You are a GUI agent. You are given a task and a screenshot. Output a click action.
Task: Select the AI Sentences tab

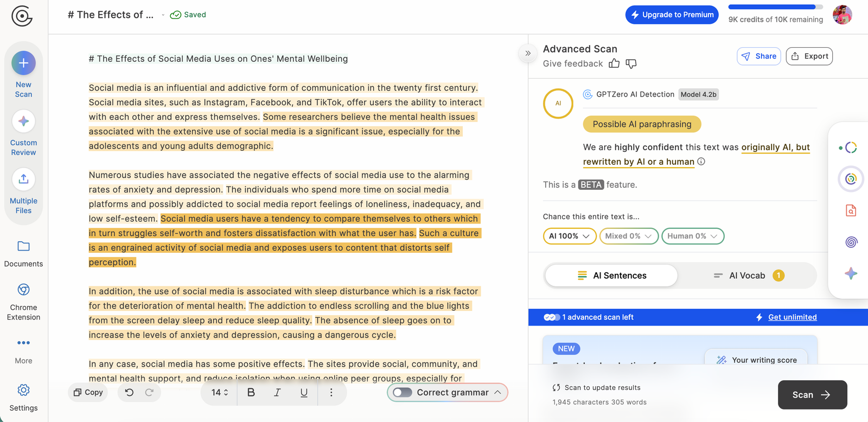(611, 276)
